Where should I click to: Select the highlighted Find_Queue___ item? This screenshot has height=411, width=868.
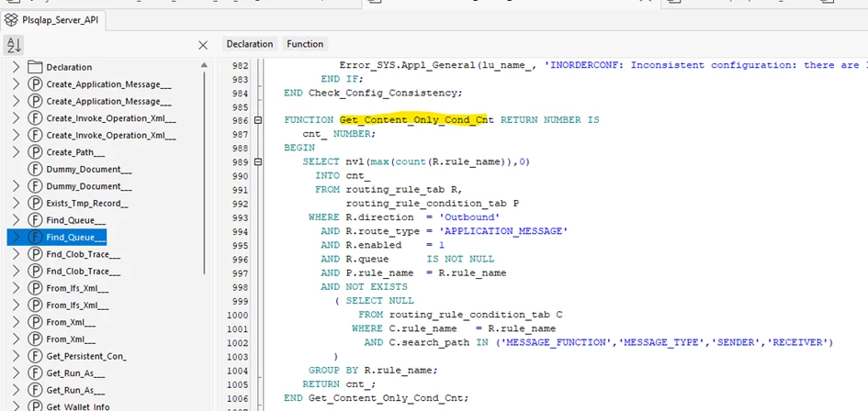click(76, 238)
